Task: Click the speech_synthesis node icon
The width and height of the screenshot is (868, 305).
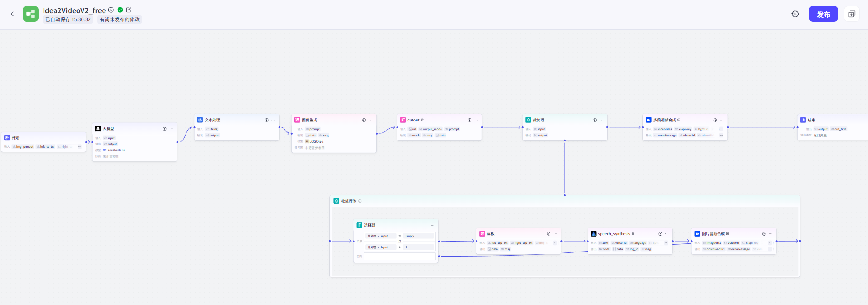Action: tap(593, 234)
